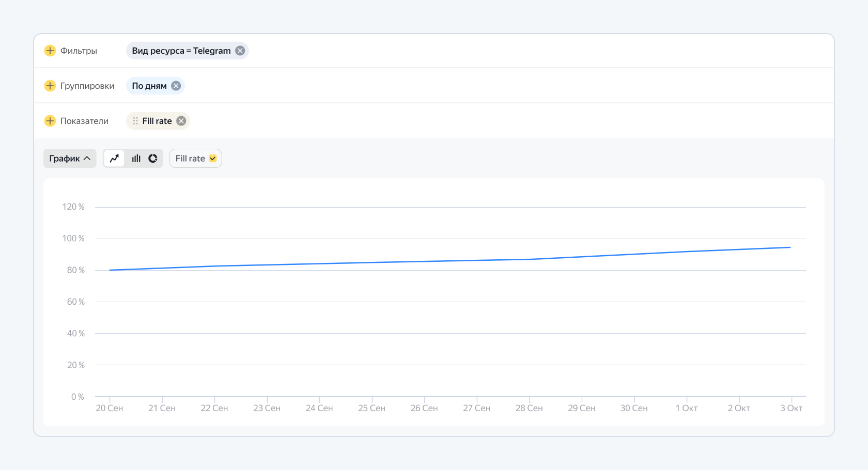Image resolution: width=868 pixels, height=470 pixels.
Task: Select the 3 Окт point on chart
Action: click(791, 247)
